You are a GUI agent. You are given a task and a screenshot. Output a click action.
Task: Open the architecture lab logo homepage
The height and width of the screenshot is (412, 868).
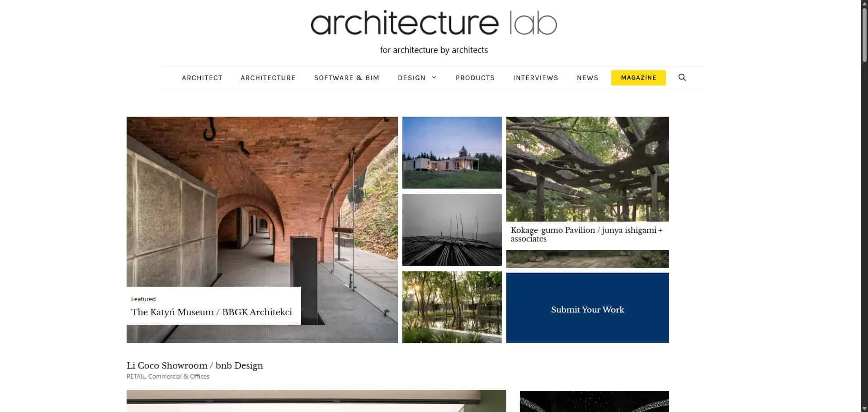pos(434,24)
